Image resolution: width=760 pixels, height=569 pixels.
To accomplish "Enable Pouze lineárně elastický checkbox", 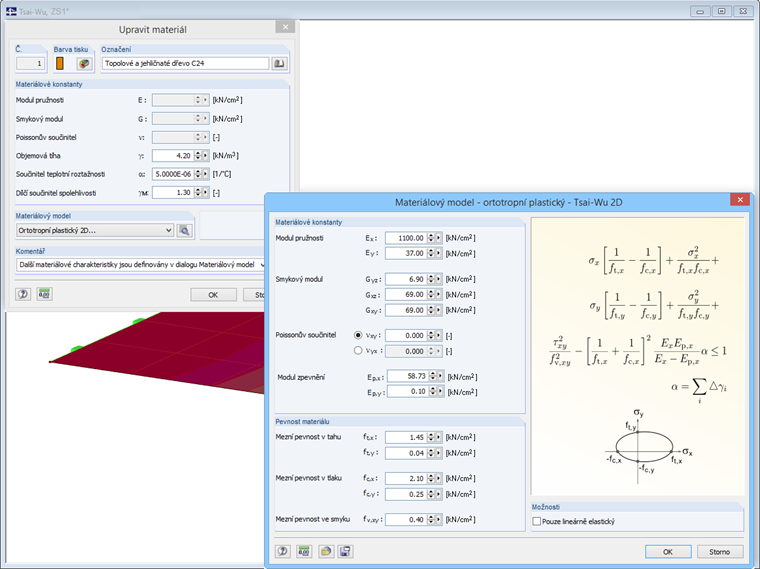I will [537, 522].
